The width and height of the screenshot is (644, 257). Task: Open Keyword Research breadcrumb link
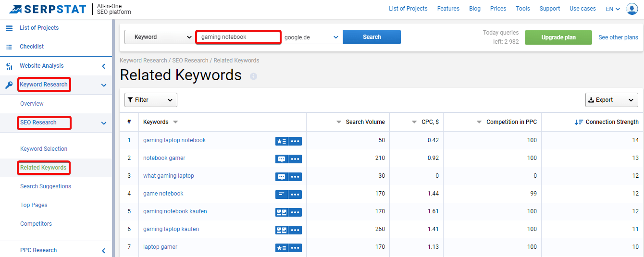click(x=143, y=61)
